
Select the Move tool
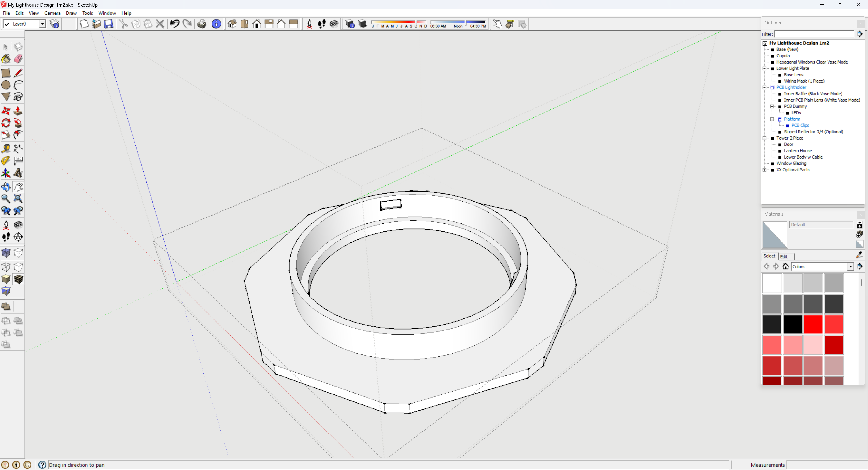(6, 111)
